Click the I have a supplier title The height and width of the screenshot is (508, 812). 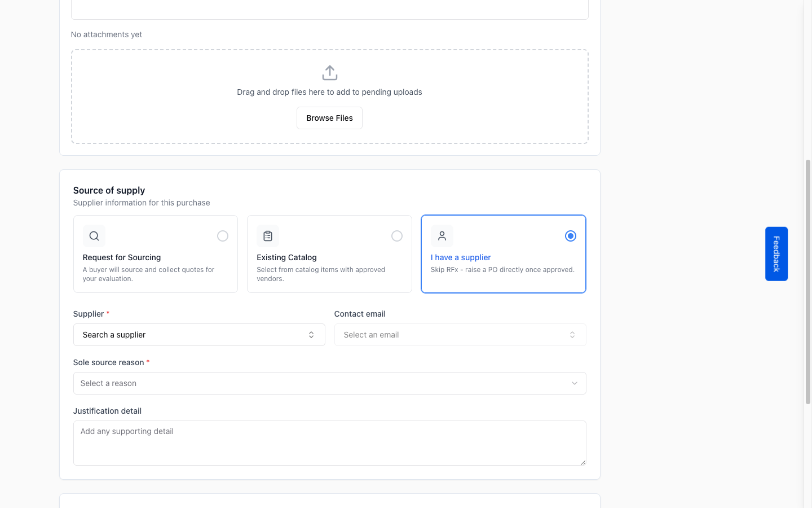tap(461, 257)
